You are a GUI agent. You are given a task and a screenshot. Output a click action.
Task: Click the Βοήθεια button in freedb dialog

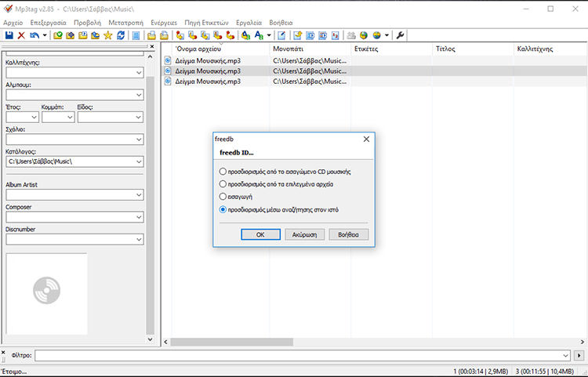click(x=348, y=234)
